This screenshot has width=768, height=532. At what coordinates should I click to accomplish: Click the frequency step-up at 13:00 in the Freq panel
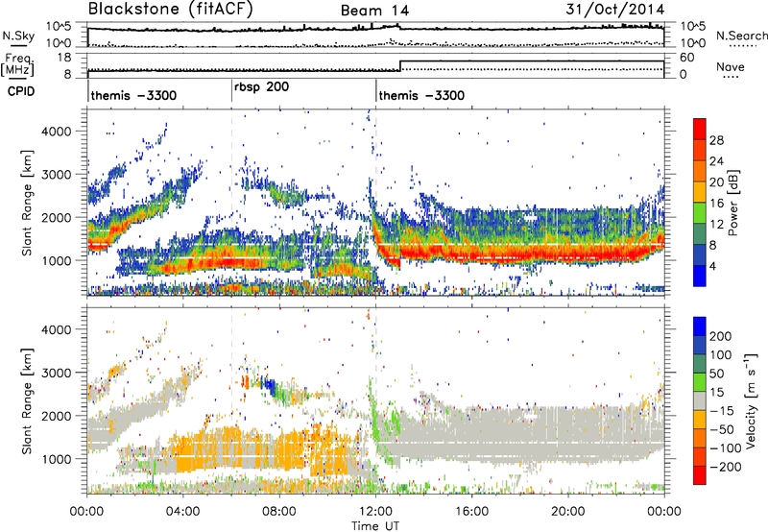coord(400,65)
